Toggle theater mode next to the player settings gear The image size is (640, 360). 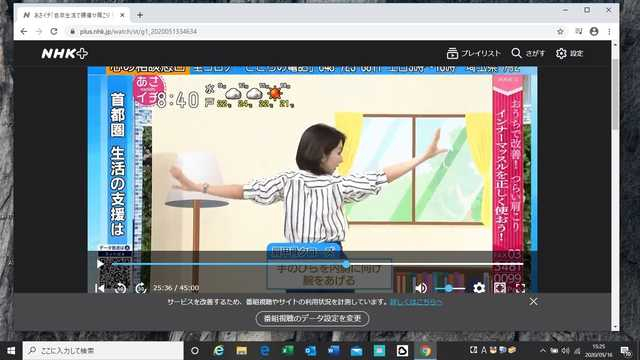tap(500, 288)
